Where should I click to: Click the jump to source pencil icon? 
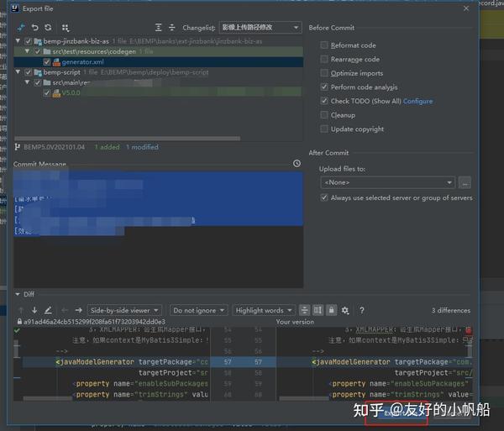tap(48, 310)
